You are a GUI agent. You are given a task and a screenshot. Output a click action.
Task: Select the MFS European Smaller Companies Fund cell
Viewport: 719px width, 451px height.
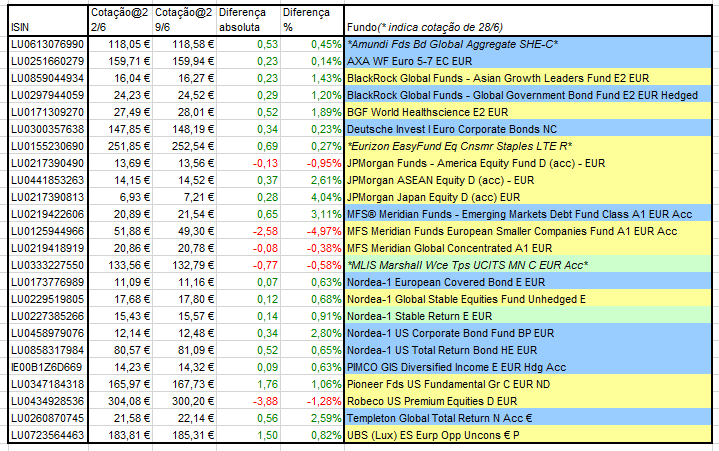tap(528, 231)
